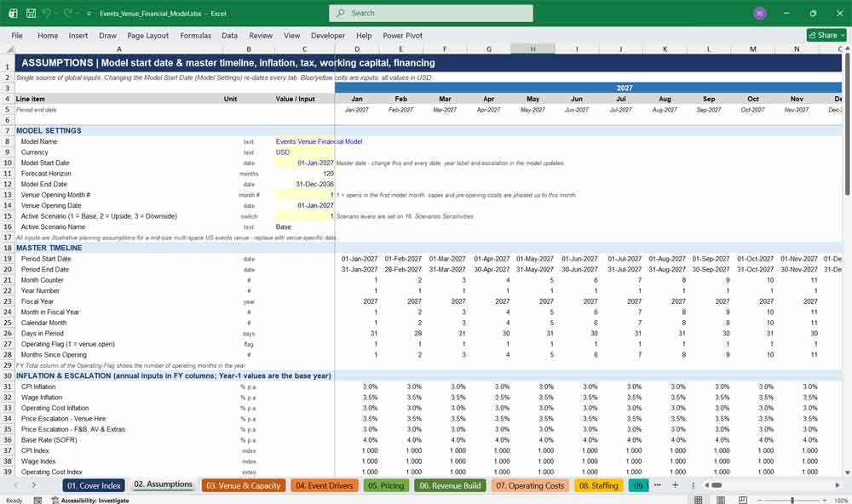The width and height of the screenshot is (852, 504).
Task: Click the 'Base Rate (SOFR)' row label
Action: tap(49, 440)
